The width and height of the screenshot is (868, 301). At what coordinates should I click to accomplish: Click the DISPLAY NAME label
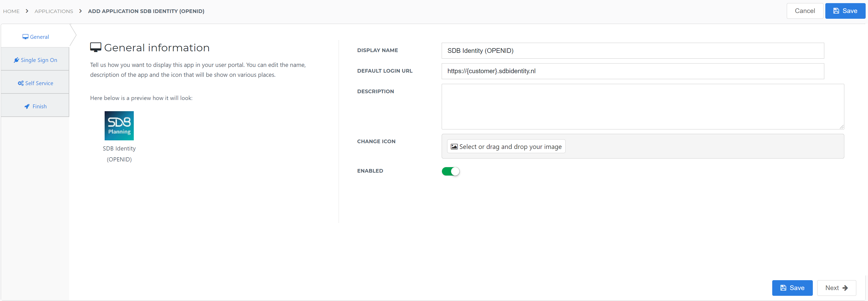pyautogui.click(x=377, y=50)
